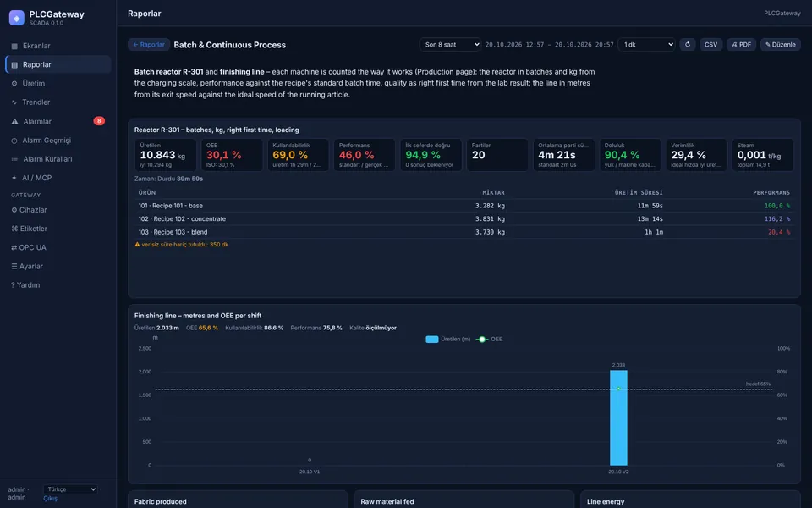
Task: Click the İlk seferde doğru 94,9 % card
Action: coord(431,154)
